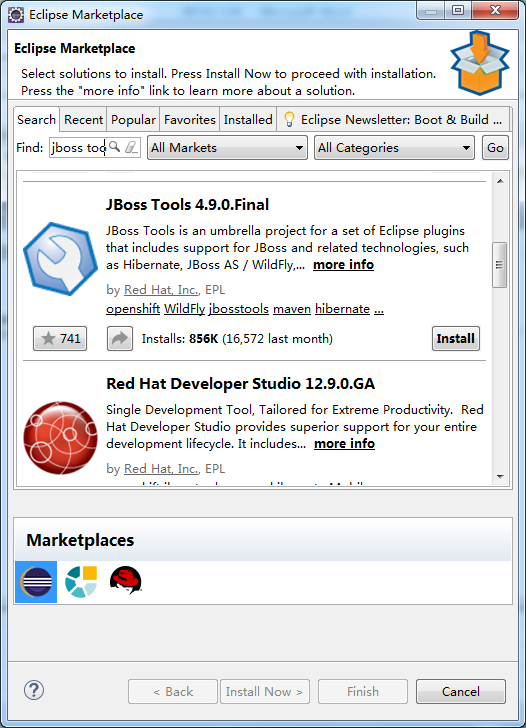Click Red Hat, Inc. link under Developer Studio

(x=161, y=469)
